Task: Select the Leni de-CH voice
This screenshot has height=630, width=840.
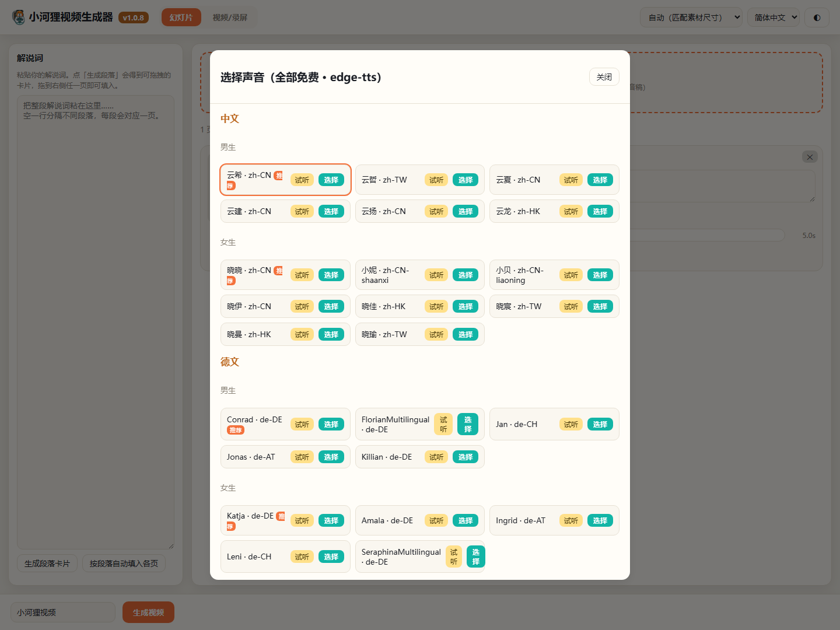Action: coord(331,557)
